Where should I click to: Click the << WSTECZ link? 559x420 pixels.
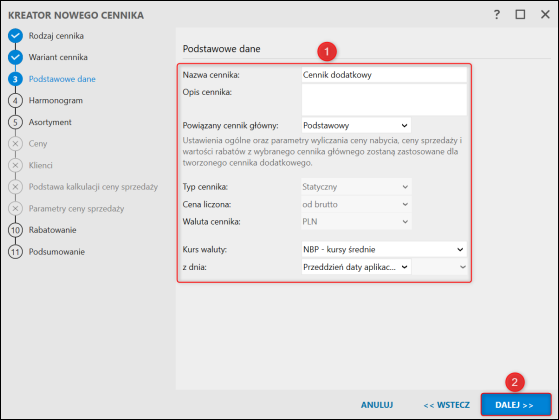coord(446,405)
